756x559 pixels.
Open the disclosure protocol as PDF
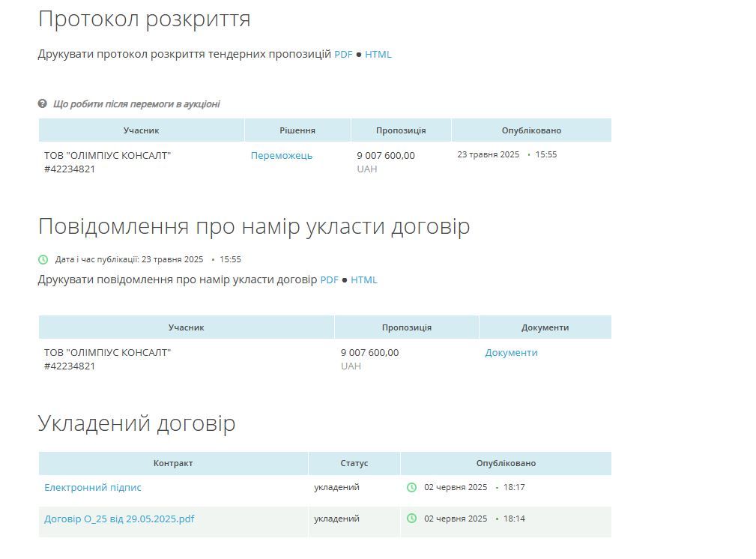343,54
